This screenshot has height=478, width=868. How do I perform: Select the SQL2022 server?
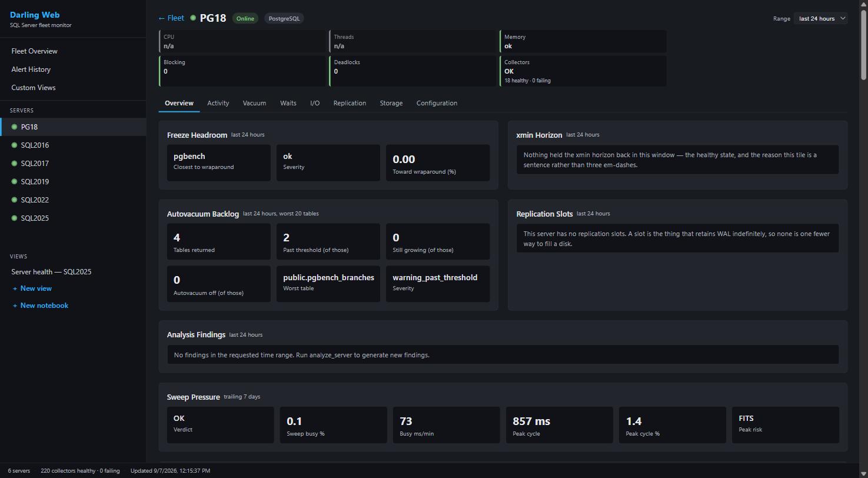tap(73, 200)
